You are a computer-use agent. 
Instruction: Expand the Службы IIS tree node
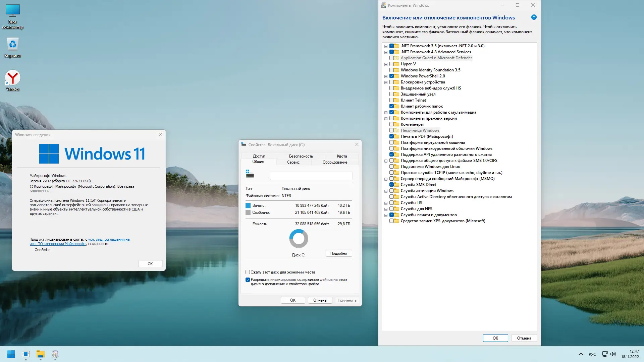(x=386, y=203)
